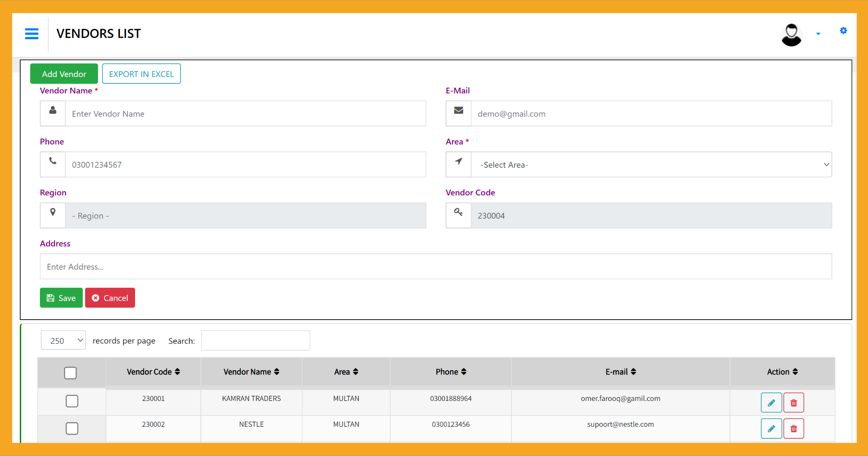This screenshot has width=868, height=456.
Task: Click the Enter Vendor Name field
Action: pos(245,114)
